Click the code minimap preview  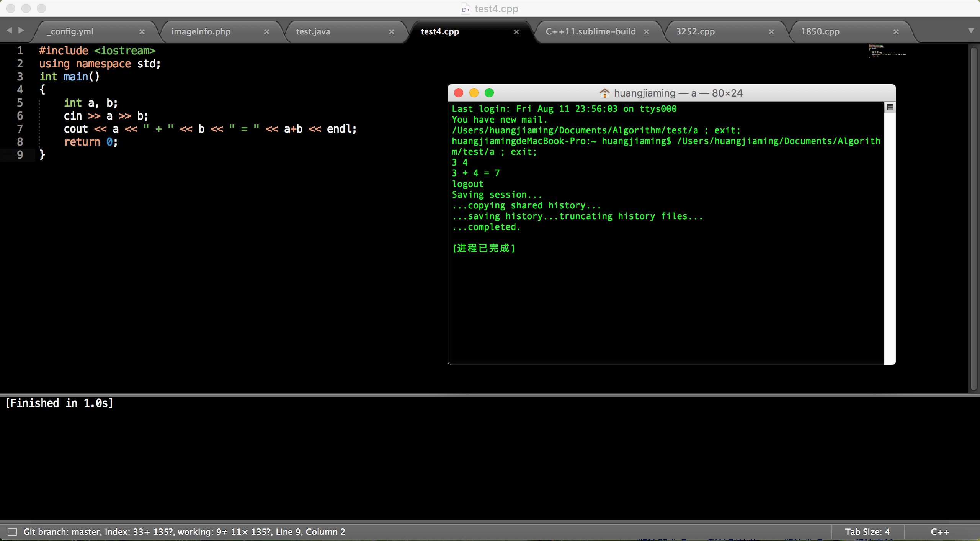887,51
